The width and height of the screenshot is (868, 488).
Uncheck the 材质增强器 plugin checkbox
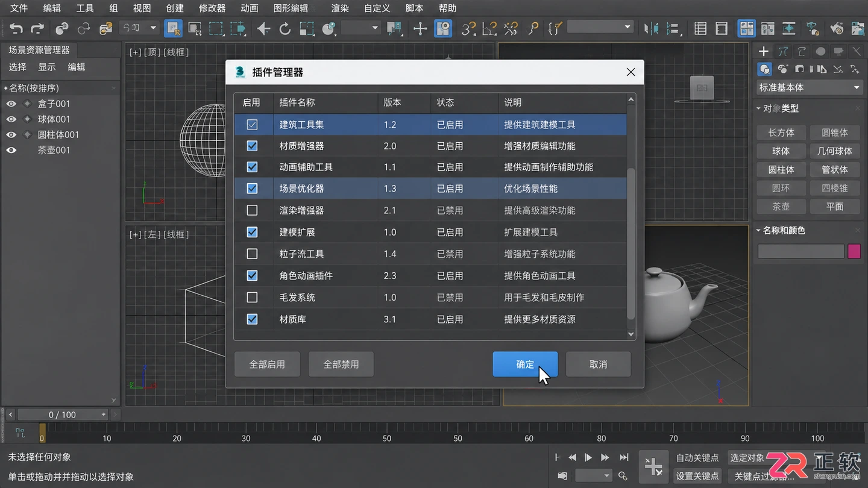[252, 146]
